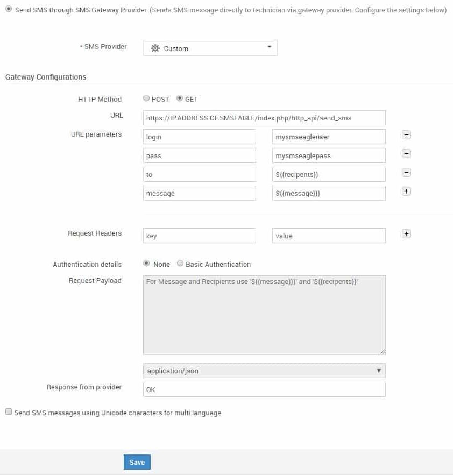Select Send SMS through SMS Gateway Provider radio
The width and height of the screenshot is (453, 476).
click(x=9, y=9)
